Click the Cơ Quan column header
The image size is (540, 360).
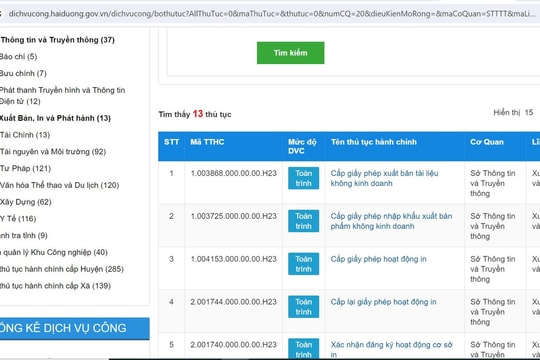[x=487, y=142]
